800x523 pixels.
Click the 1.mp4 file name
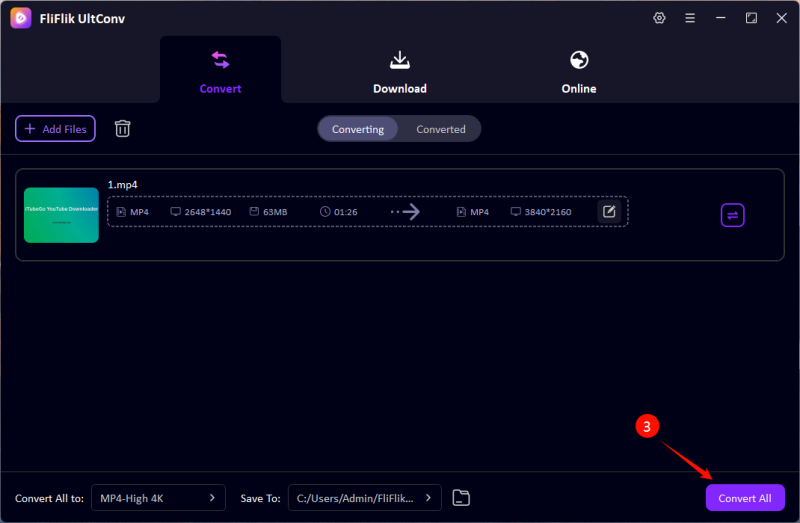(122, 185)
